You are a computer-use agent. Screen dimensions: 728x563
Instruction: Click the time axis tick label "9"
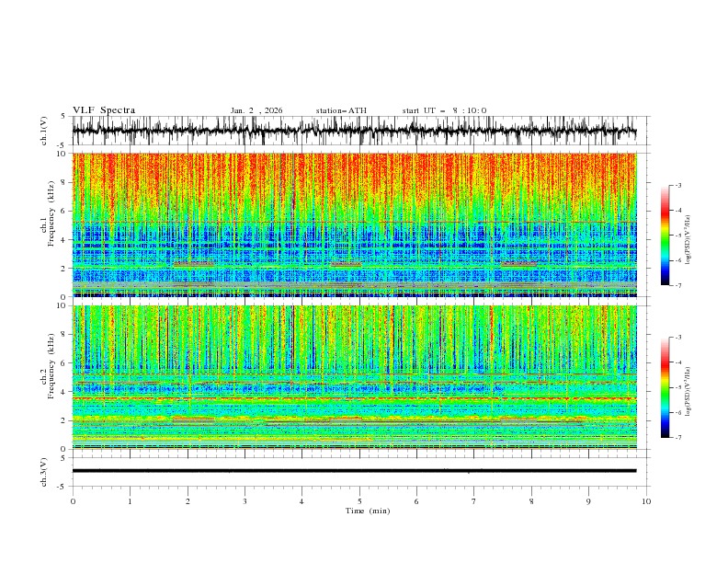(588, 501)
